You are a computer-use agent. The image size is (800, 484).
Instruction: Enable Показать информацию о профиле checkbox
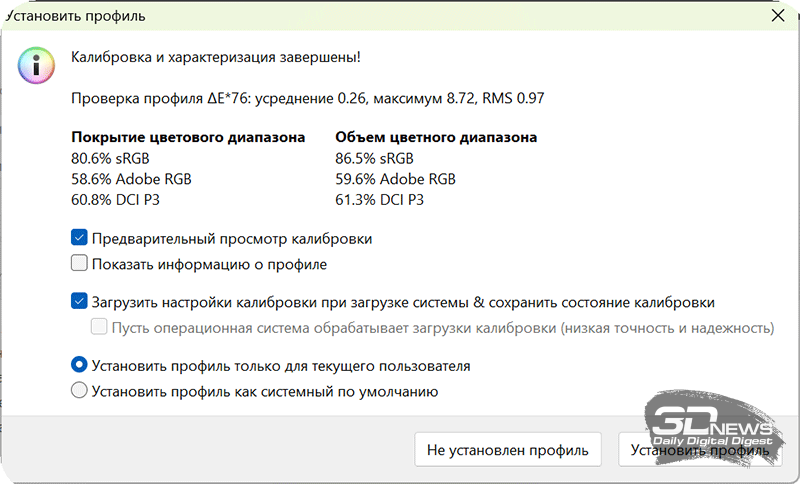pos(80,265)
